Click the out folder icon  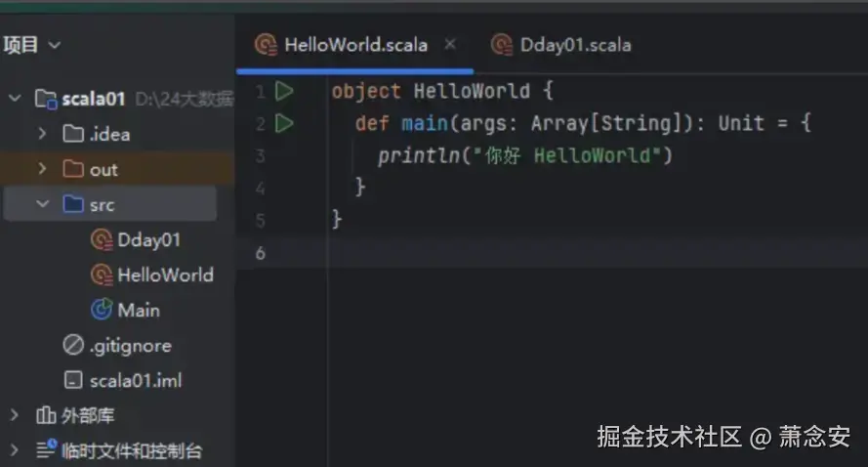[73, 169]
